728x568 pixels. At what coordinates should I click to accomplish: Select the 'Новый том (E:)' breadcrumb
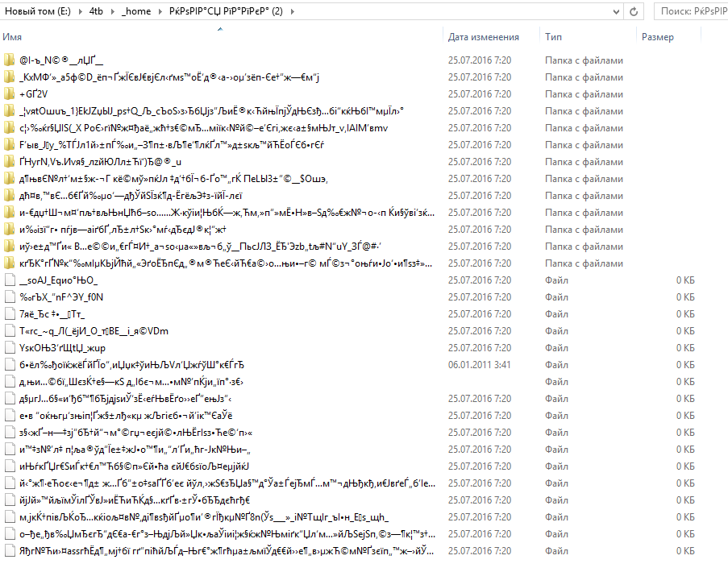pos(38,11)
